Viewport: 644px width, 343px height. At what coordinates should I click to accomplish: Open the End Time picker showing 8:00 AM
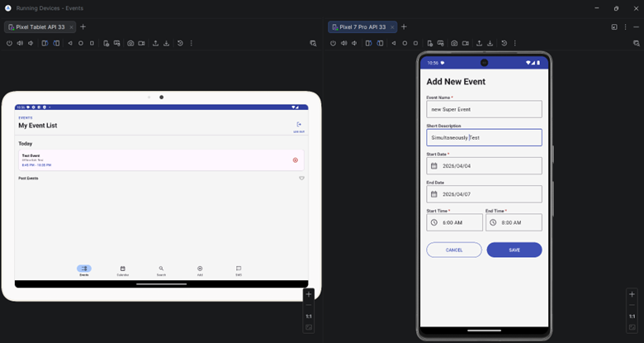514,222
